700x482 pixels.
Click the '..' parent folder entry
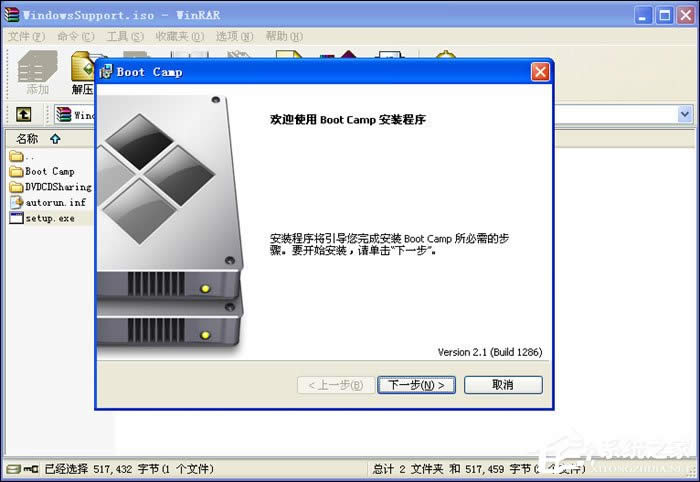click(28, 156)
